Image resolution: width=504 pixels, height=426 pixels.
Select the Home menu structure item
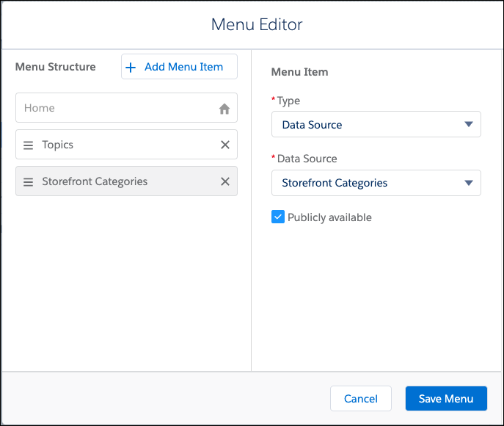pos(126,108)
